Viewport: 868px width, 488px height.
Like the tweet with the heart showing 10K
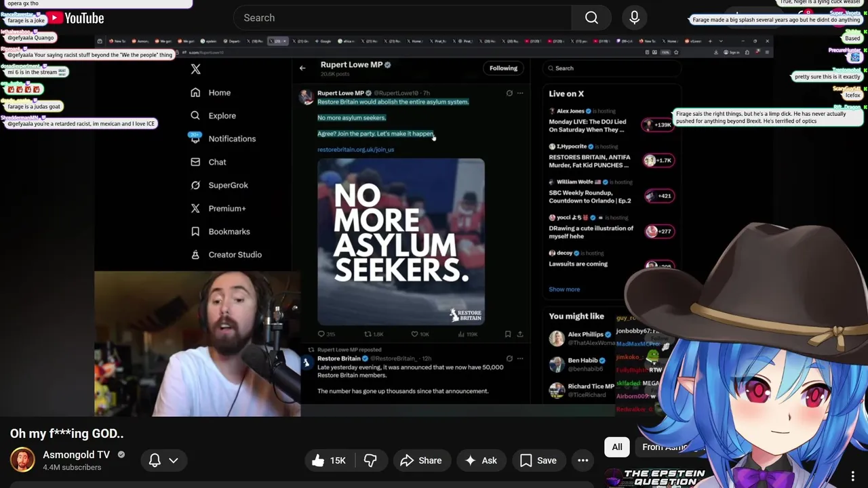414,334
